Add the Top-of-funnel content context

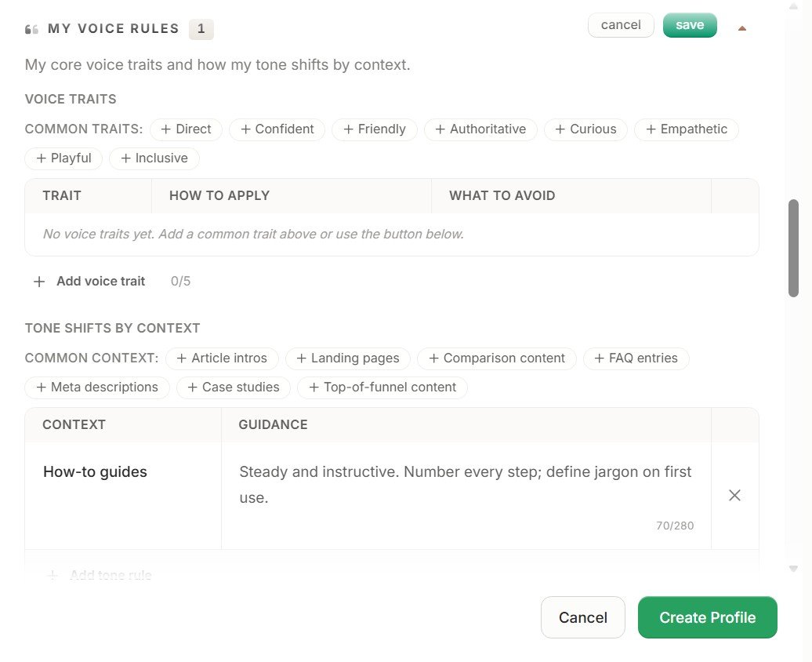click(382, 387)
